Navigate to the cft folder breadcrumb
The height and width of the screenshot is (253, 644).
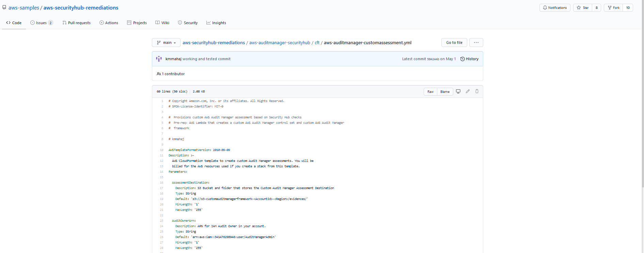(x=317, y=43)
